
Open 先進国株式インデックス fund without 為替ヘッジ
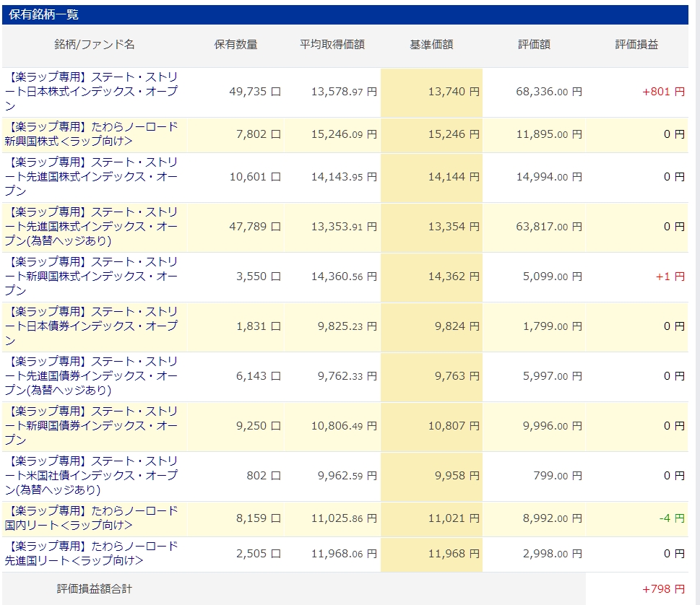94,177
